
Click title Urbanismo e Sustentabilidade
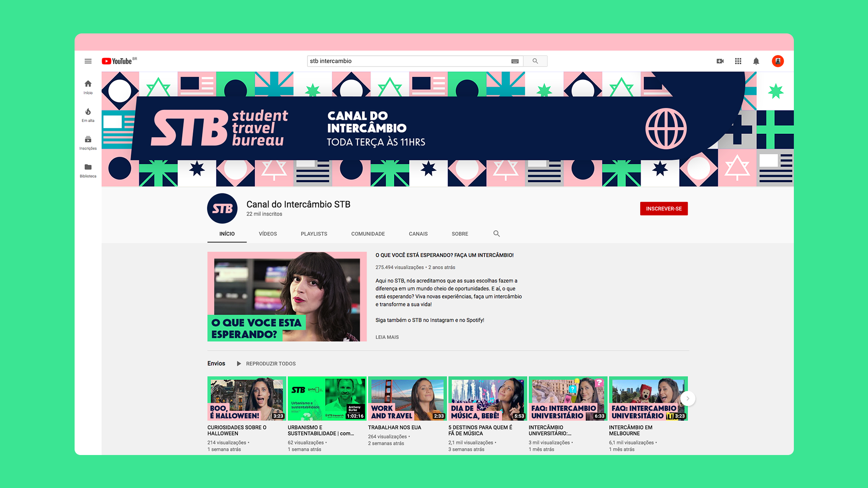tap(321, 431)
